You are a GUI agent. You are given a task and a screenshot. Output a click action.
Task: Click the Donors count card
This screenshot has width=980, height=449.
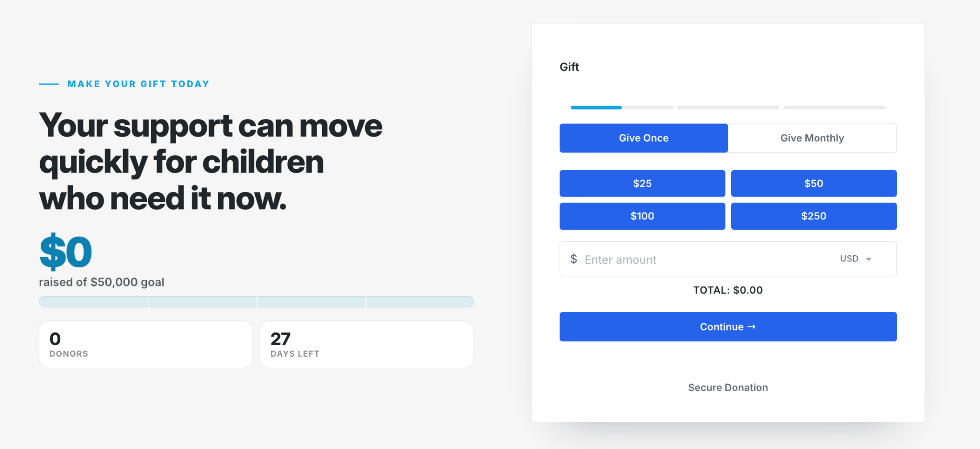tap(145, 344)
